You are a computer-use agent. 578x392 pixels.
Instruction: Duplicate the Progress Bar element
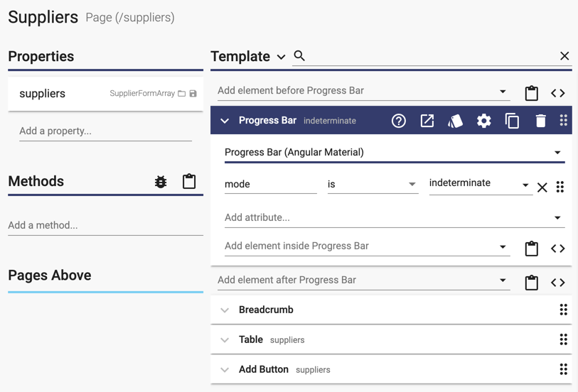[512, 121]
